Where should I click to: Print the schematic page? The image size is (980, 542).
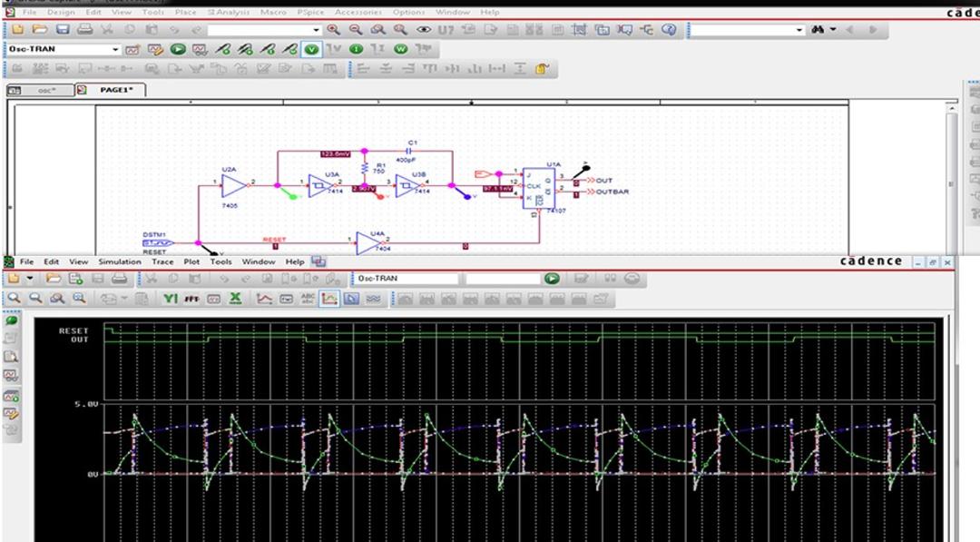click(x=85, y=29)
